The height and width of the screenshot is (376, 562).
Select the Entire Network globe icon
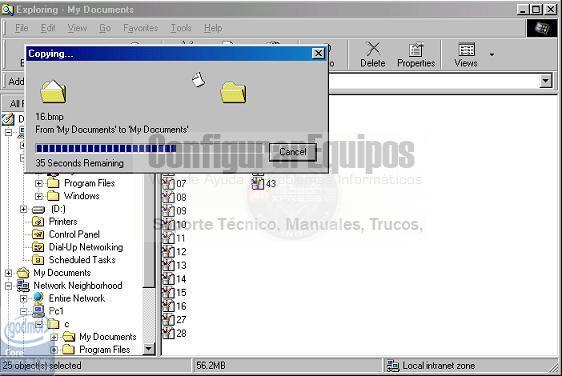click(x=38, y=298)
